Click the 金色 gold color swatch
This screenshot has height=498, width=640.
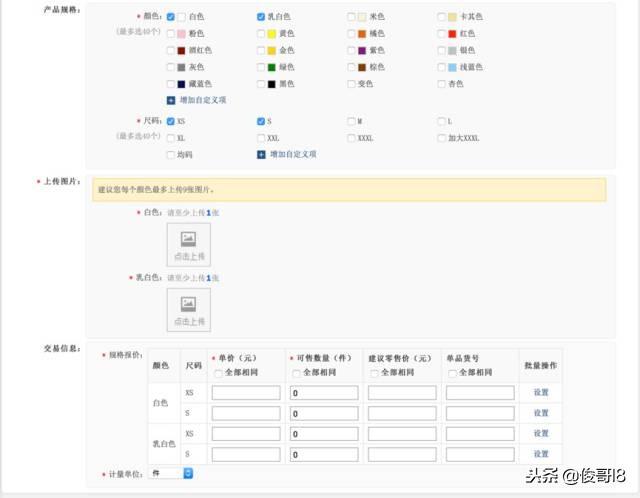coord(271,50)
